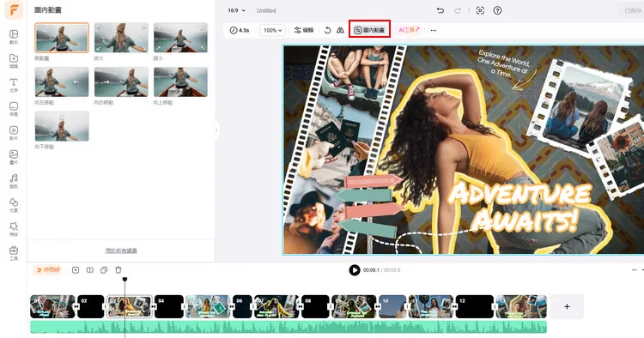Delete the selected scene with trash icon
644x338 pixels.
tap(118, 270)
